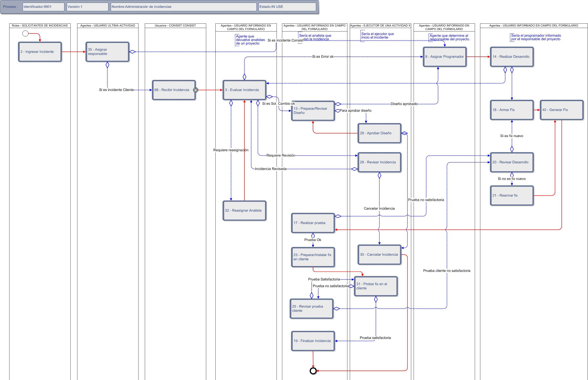The image size is (588, 380).
Task: Click the 'Prueba Ok' label
Action: coord(313,240)
